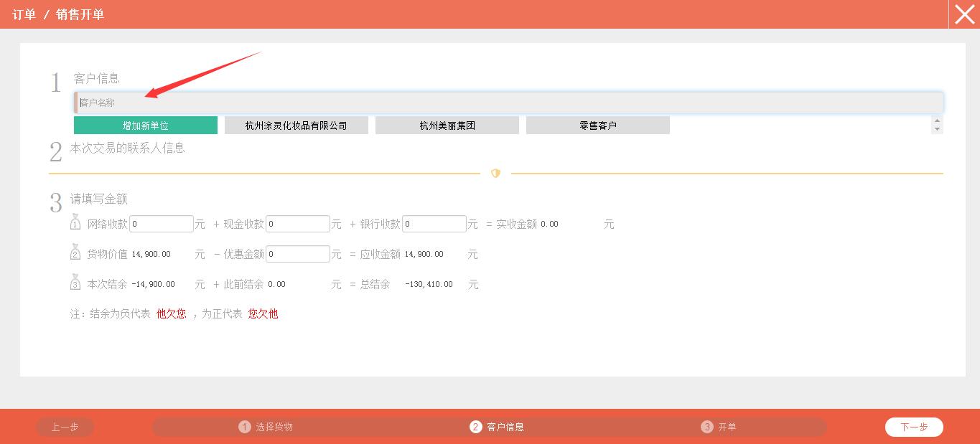Click the large step number 3 beside 请填写金额
Viewport: 980px width, 444px height.
pos(56,203)
